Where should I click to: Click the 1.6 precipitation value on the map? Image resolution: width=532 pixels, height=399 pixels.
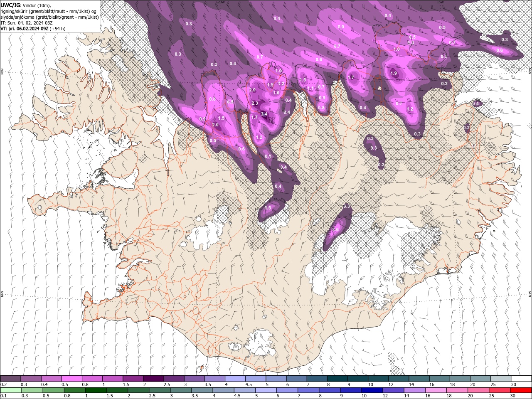tap(276, 93)
